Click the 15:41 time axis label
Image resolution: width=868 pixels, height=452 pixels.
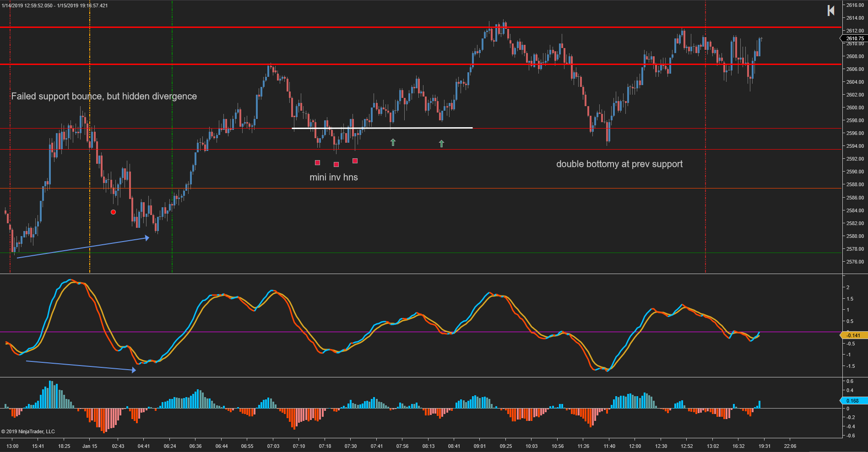pos(38,446)
